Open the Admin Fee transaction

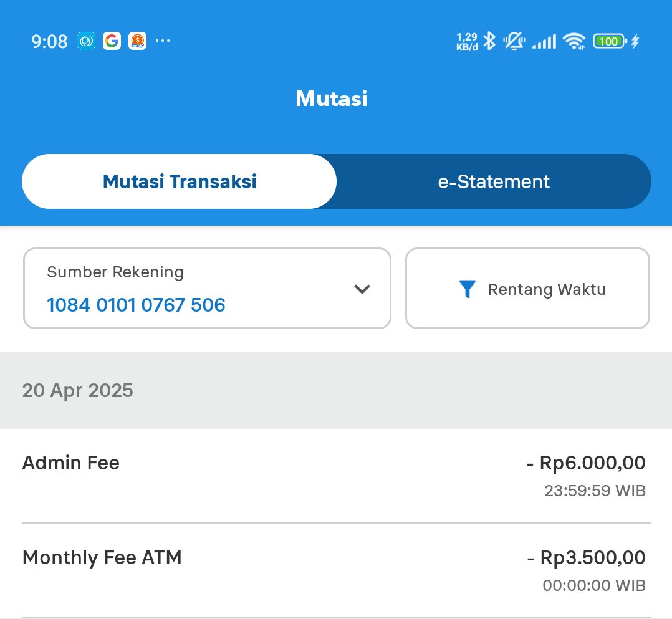[337, 476]
